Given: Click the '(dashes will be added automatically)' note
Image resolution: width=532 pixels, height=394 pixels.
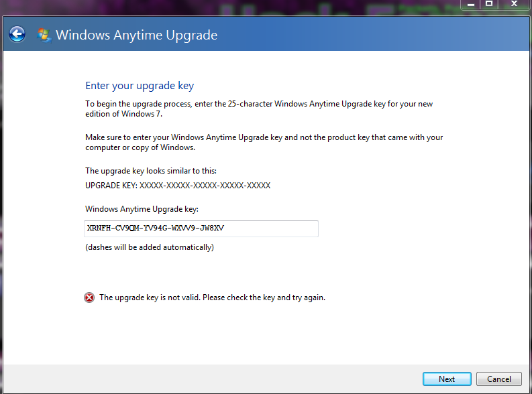Looking at the screenshot, I should point(150,247).
